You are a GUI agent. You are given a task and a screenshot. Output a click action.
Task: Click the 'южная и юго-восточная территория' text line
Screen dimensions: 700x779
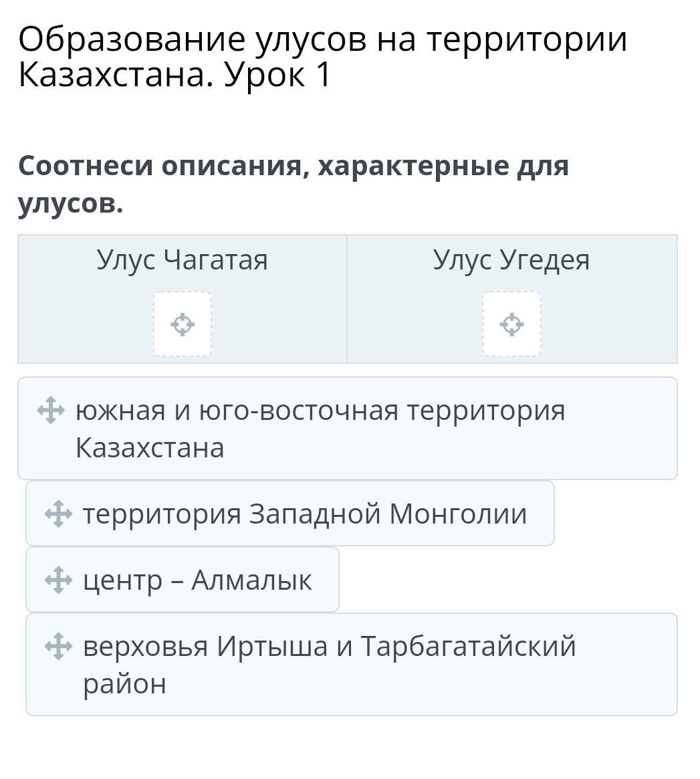pyautogui.click(x=320, y=411)
